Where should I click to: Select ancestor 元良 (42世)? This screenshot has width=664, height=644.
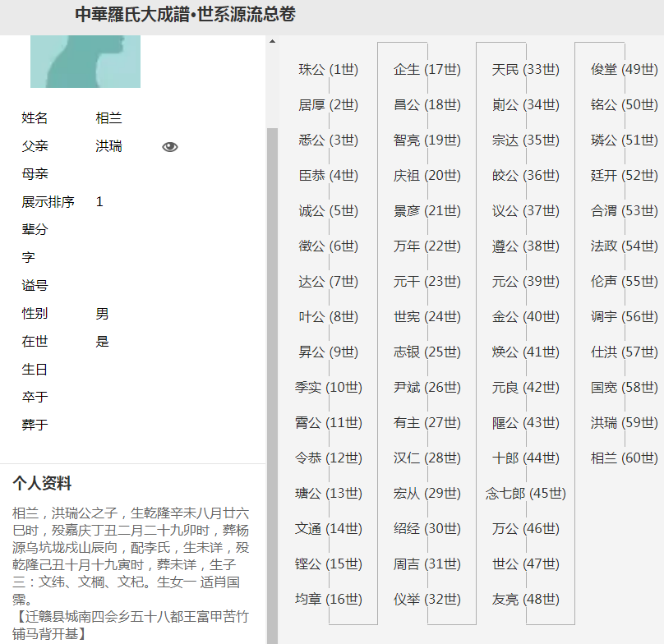525,388
